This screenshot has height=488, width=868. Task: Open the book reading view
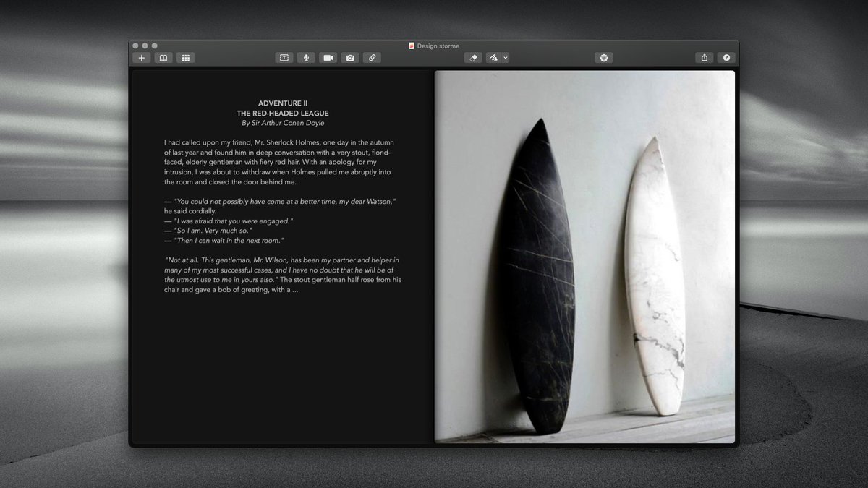pos(164,57)
